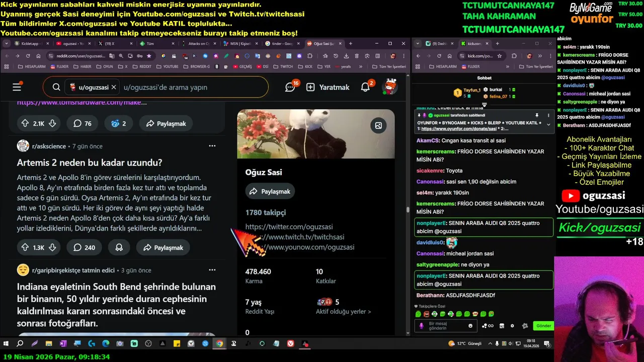The height and width of the screenshot is (362, 644).
Task: Open the r/askscience subreddit link
Action: coord(49,146)
